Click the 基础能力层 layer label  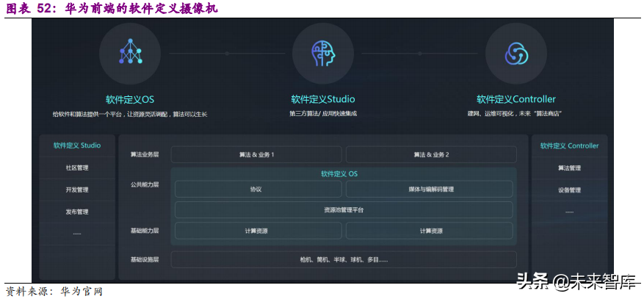pyautogui.click(x=145, y=231)
